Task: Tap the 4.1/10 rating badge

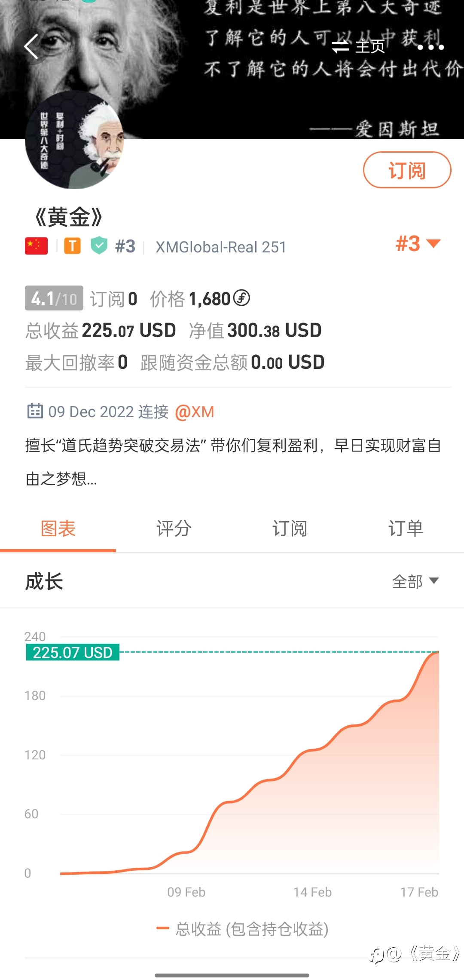Action: [54, 298]
